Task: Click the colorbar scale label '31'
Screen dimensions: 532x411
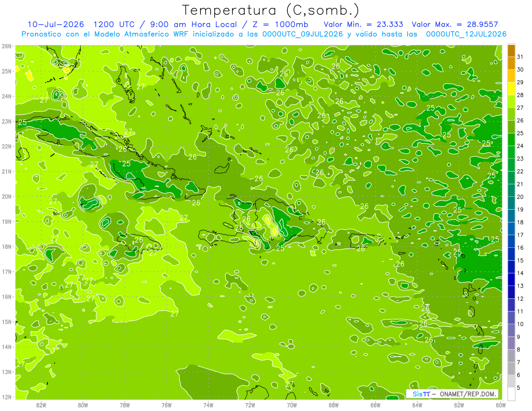Action: tap(520, 56)
